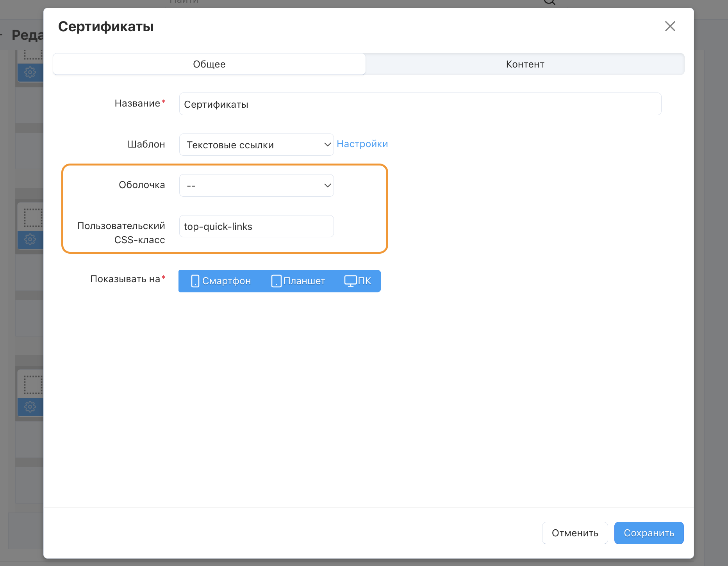The height and width of the screenshot is (566, 728).
Task: Switch to the Общее tab
Action: [209, 64]
